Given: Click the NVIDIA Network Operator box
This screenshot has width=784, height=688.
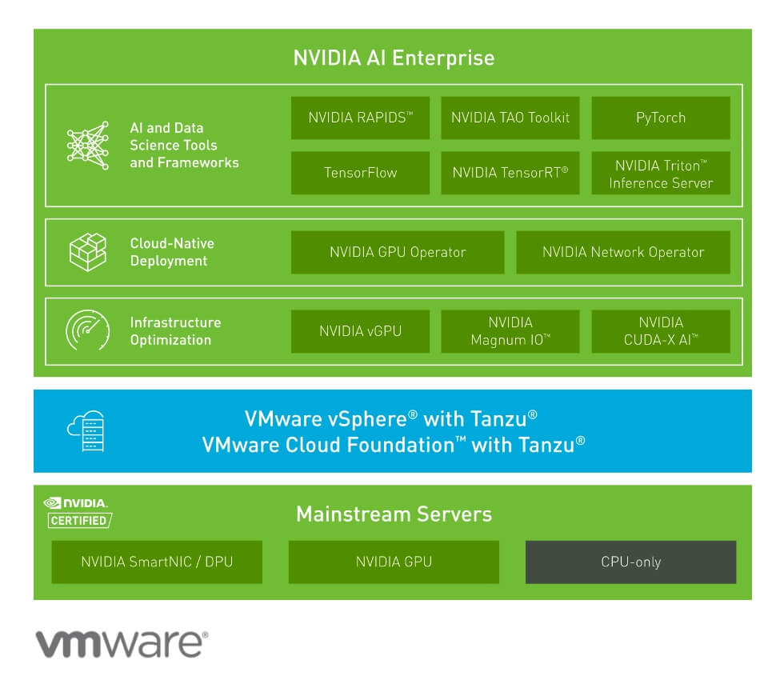Looking at the screenshot, I should [x=623, y=253].
